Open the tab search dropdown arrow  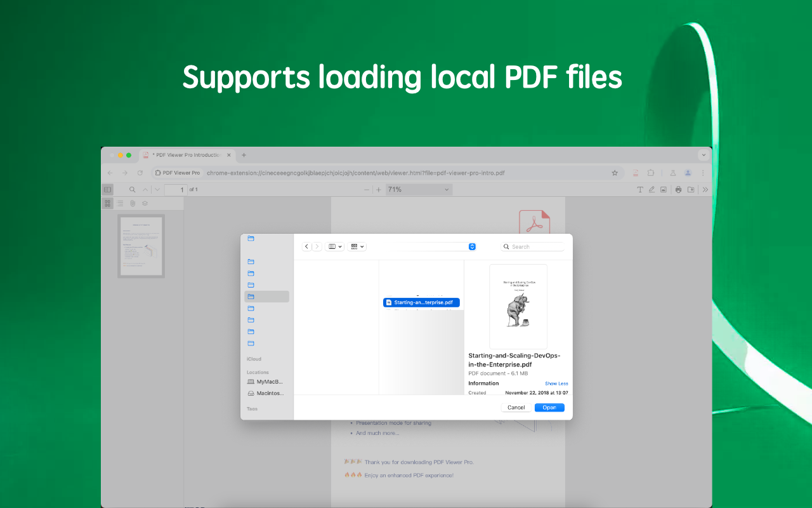(704, 155)
